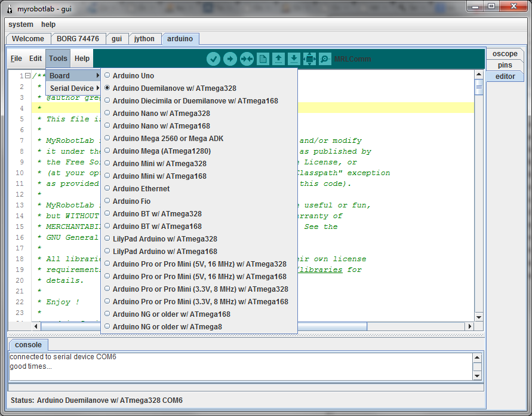The image size is (532, 416).
Task: Open the editor Help menu
Action: pos(82,59)
